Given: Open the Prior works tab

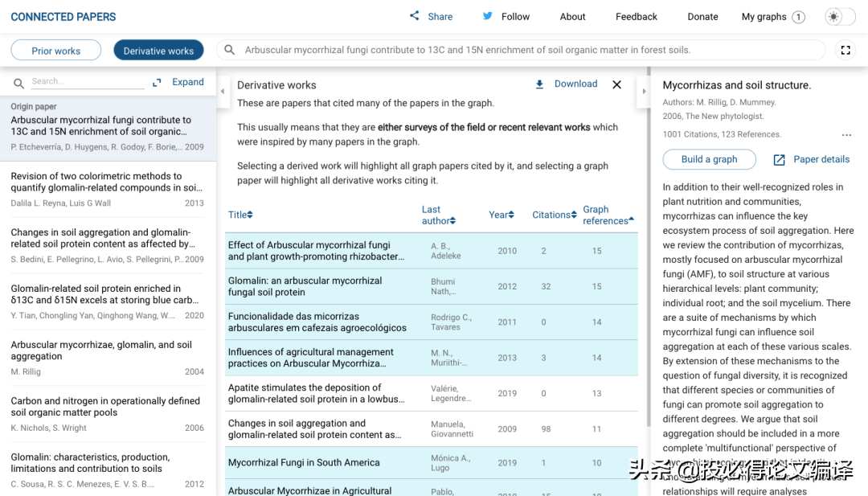Looking at the screenshot, I should pyautogui.click(x=56, y=51).
